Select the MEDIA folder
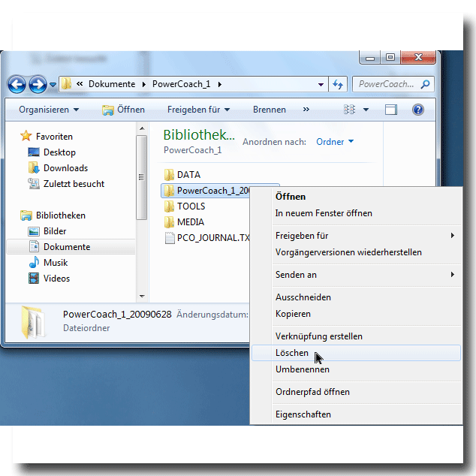Viewport: 476px width, 476px height. pyautogui.click(x=184, y=222)
